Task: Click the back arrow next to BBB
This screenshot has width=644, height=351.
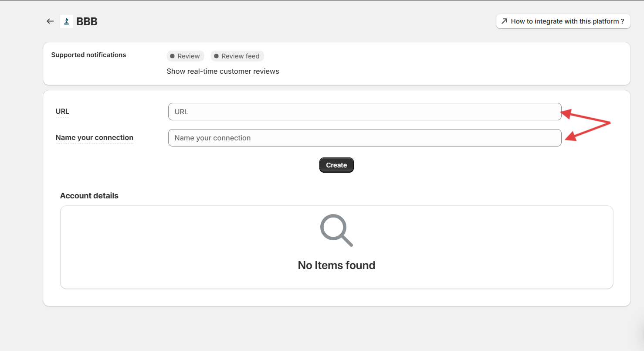Action: [x=50, y=21]
